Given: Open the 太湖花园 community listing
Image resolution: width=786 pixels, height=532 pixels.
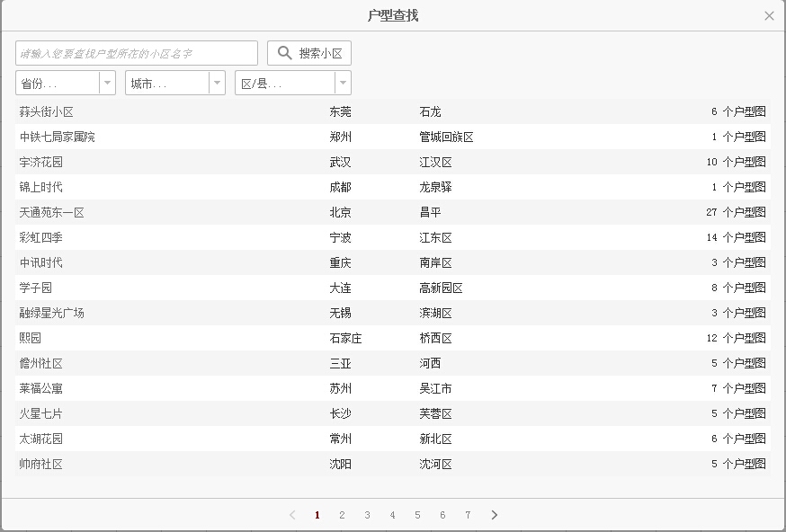Looking at the screenshot, I should pos(41,439).
